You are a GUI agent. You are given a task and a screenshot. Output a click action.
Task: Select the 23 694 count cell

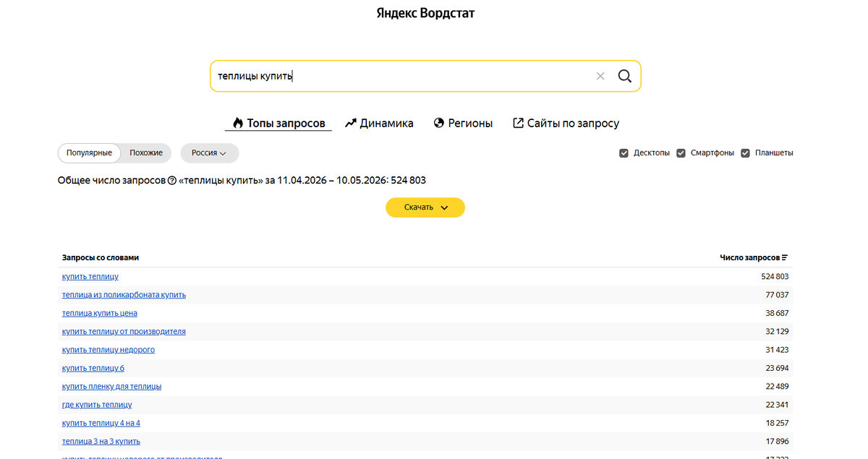(x=777, y=368)
